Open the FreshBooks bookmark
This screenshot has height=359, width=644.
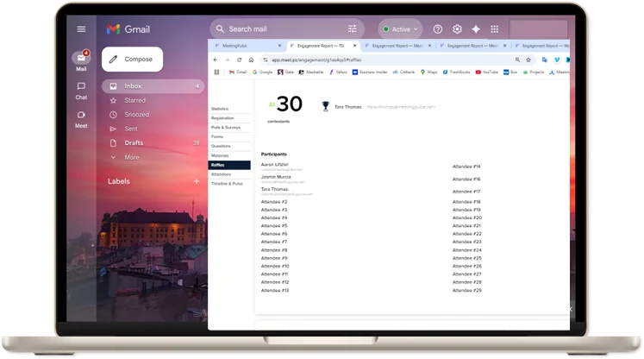456,72
